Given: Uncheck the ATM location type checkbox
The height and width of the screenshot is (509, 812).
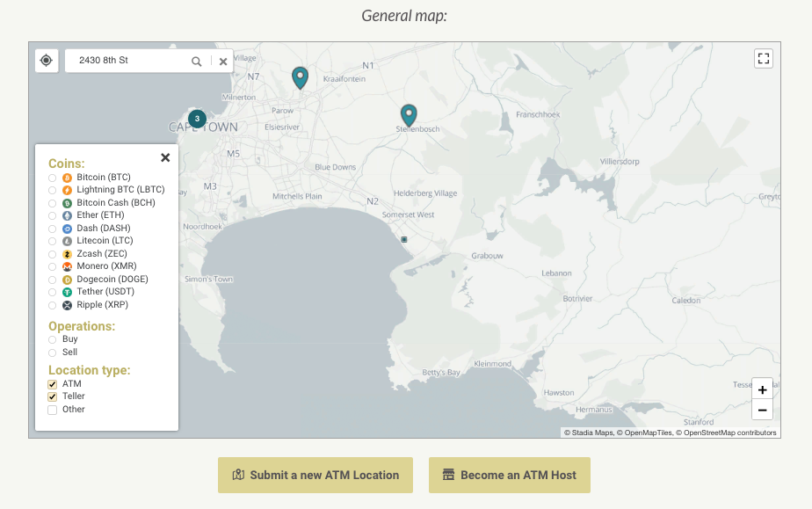Looking at the screenshot, I should pyautogui.click(x=53, y=384).
